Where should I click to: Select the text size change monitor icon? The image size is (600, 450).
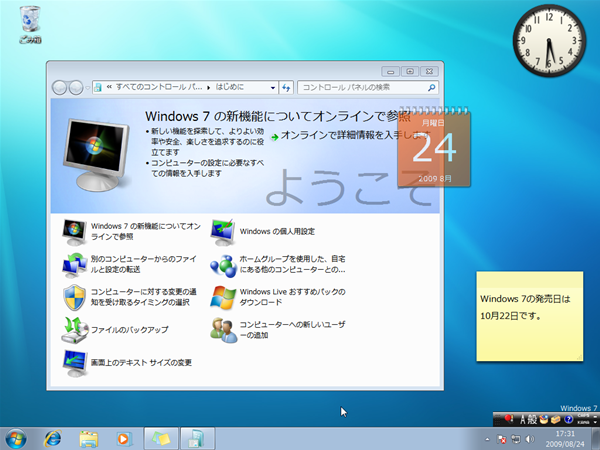tap(75, 363)
